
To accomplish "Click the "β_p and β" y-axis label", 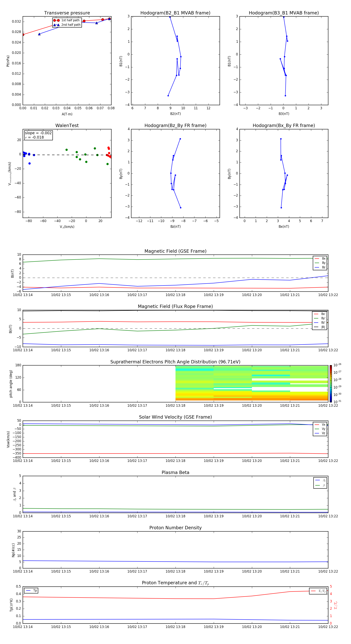I will click(x=14, y=494).
